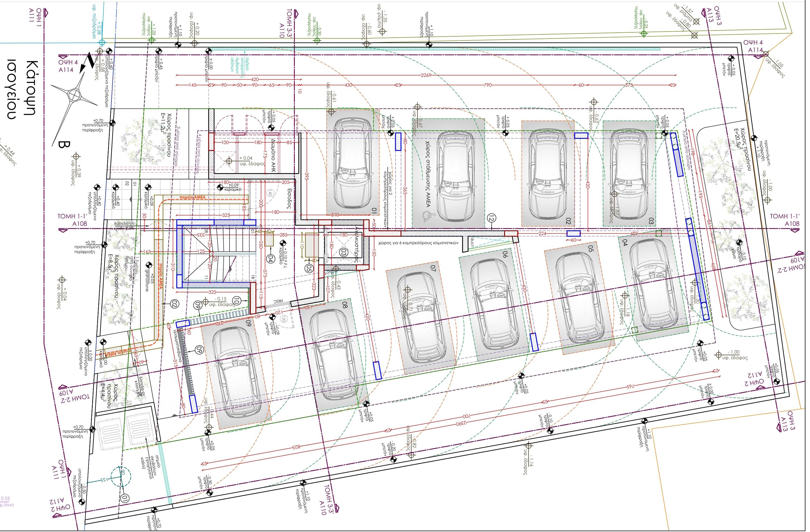Viewport: 810px width, 532px height.
Task: Select callout bubble 10 near the stairwell
Action: [237, 300]
